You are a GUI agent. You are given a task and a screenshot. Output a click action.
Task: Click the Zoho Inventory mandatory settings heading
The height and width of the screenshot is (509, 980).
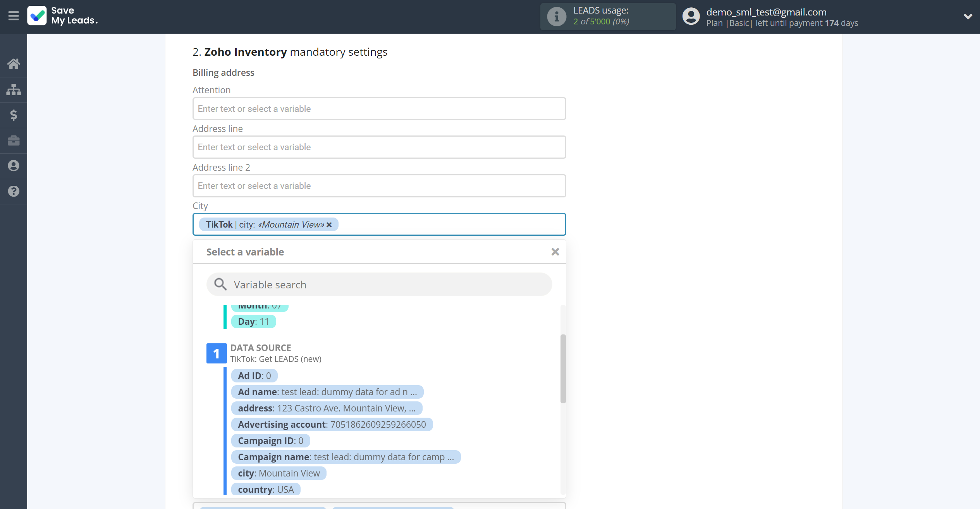(290, 52)
